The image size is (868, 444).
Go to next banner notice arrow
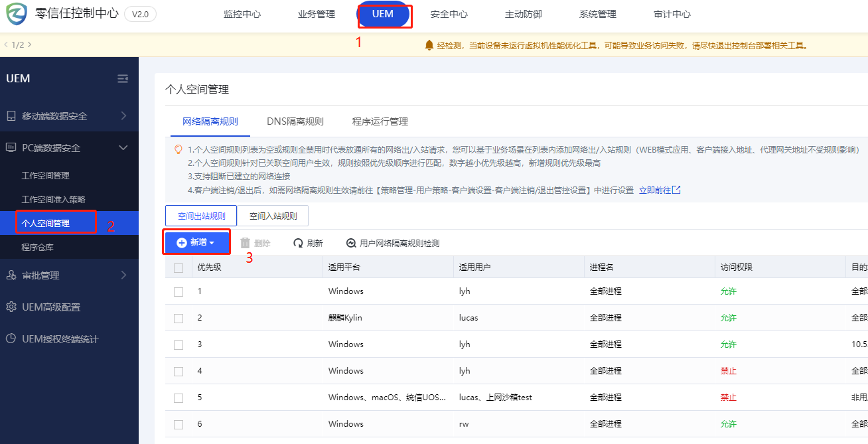29,44
